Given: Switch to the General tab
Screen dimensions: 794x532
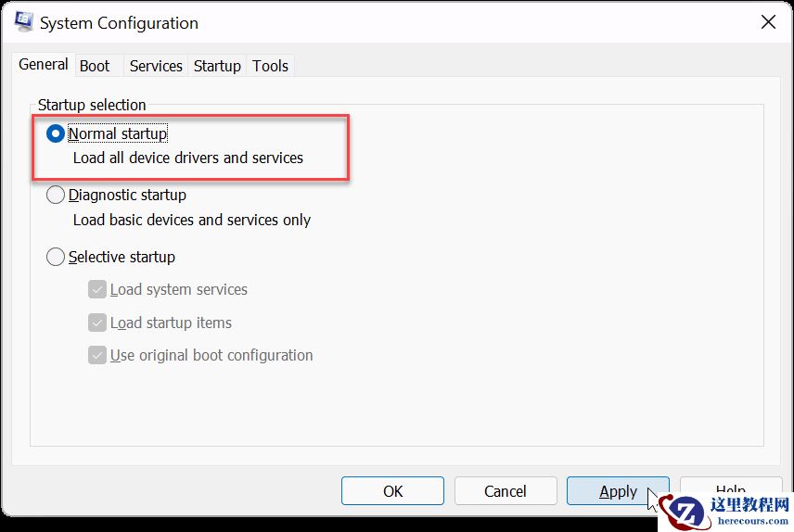Looking at the screenshot, I should [44, 65].
